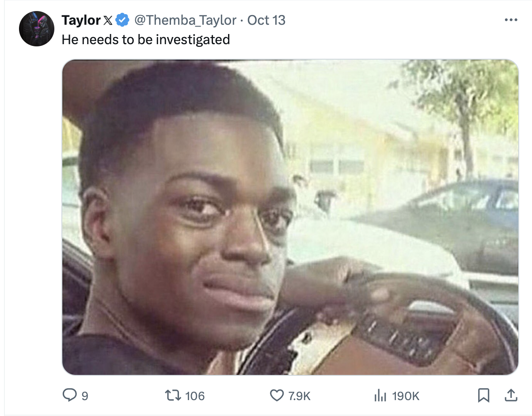This screenshot has width=532, height=416.
Task: Open the reply icon on the tweet
Action: pyautogui.click(x=70, y=395)
